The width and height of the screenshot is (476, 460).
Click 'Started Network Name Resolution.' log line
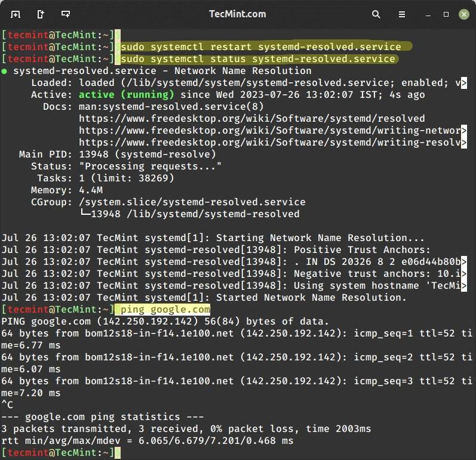click(x=204, y=297)
